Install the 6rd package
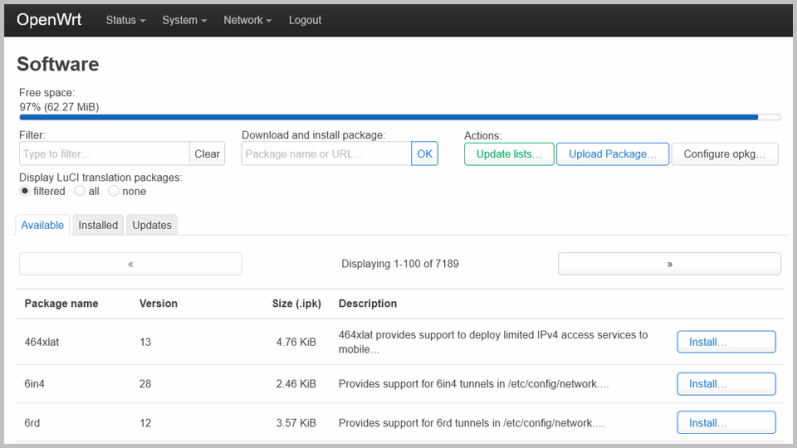The width and height of the screenshot is (797, 448). [726, 423]
